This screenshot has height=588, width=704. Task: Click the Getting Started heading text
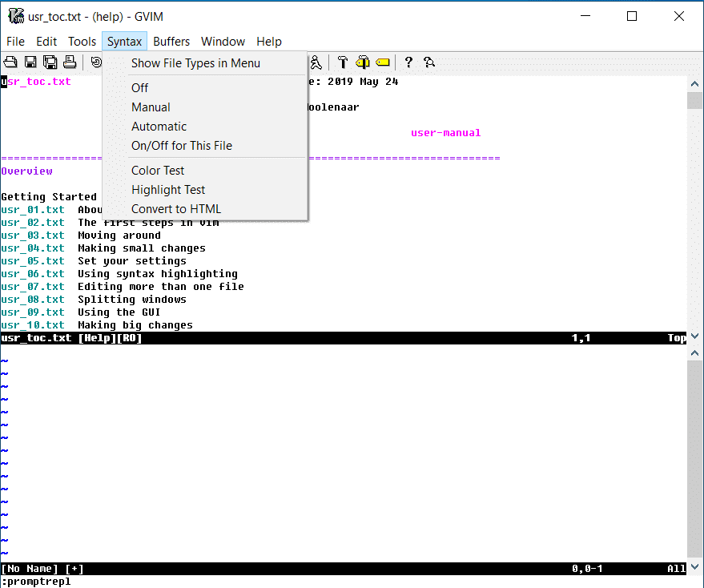[49, 197]
